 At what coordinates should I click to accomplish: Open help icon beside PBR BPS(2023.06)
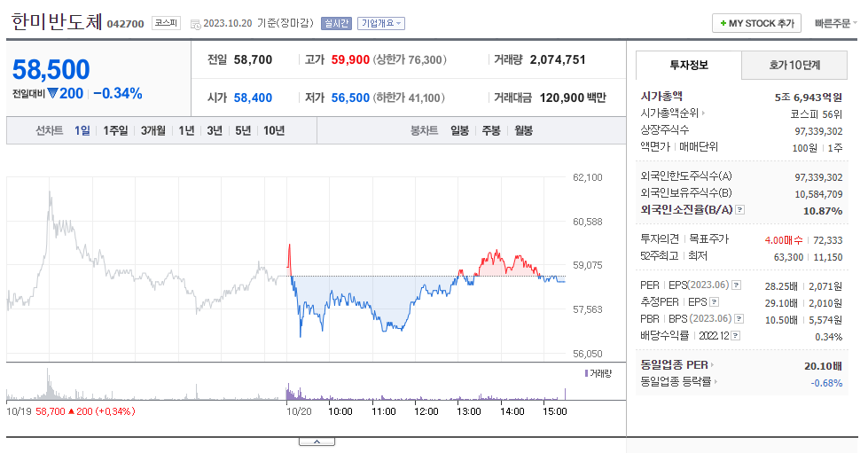tap(739, 319)
